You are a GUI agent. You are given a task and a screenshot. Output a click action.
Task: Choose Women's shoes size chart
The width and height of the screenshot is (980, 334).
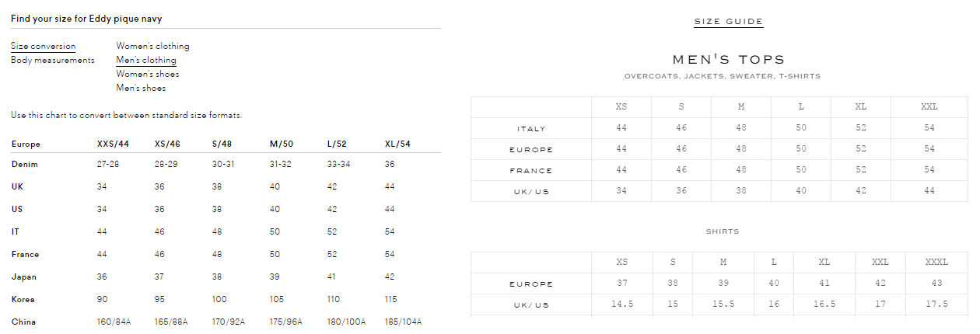(x=148, y=74)
